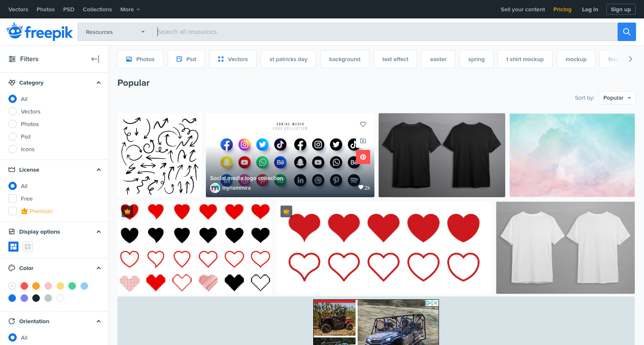Click the Freepik logo
The width and height of the screenshot is (644, 345).
coord(39,32)
